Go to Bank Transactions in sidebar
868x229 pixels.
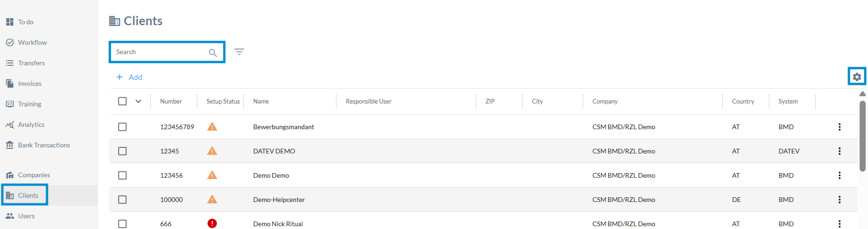tap(44, 145)
